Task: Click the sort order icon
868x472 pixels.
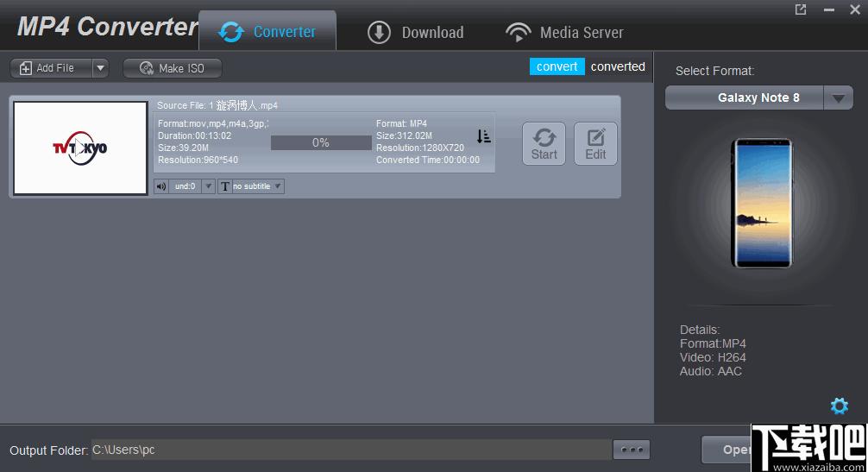Action: pyautogui.click(x=483, y=136)
